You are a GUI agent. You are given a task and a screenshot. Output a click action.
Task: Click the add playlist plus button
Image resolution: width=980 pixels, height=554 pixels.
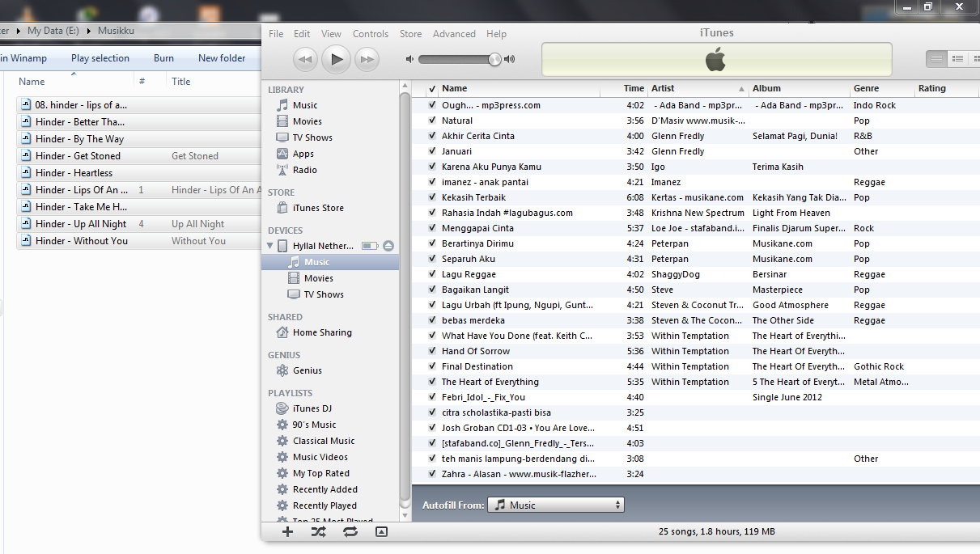(x=287, y=531)
